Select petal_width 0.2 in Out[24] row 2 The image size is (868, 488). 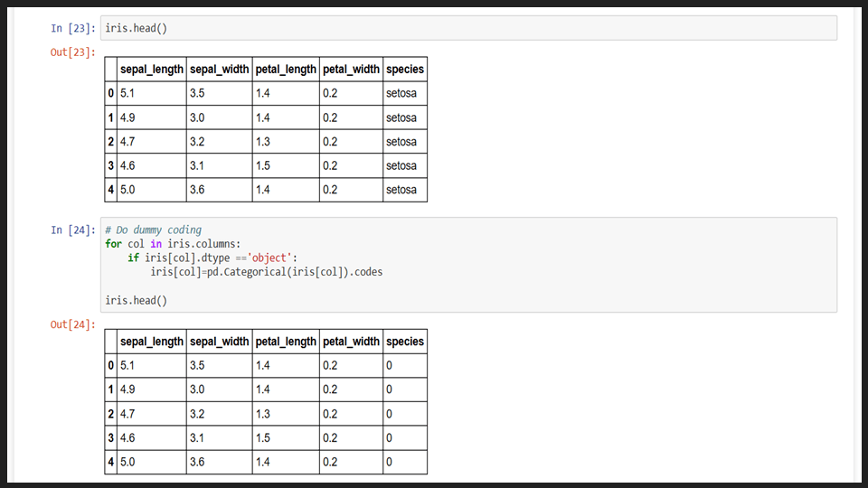pyautogui.click(x=330, y=414)
